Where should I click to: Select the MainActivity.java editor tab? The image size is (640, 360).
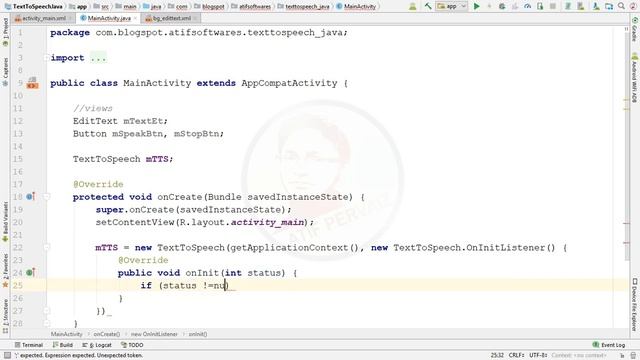click(x=109, y=18)
